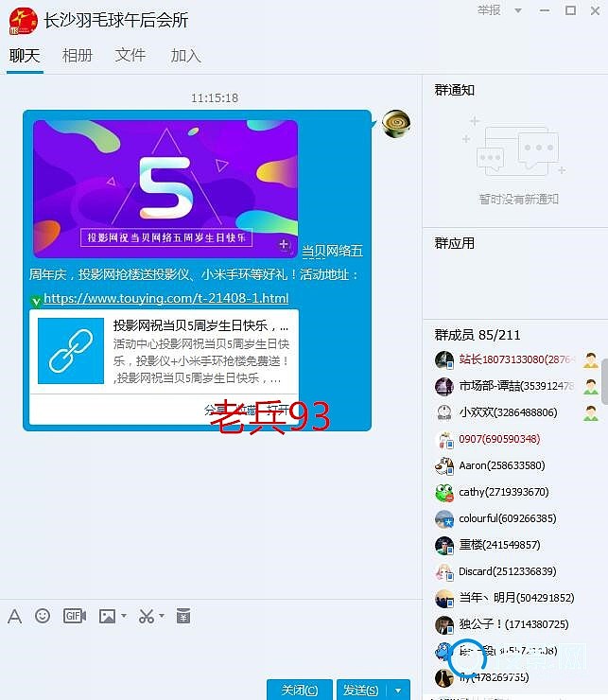Select member Discard(2512336839)
The image size is (608, 700).
[515, 571]
